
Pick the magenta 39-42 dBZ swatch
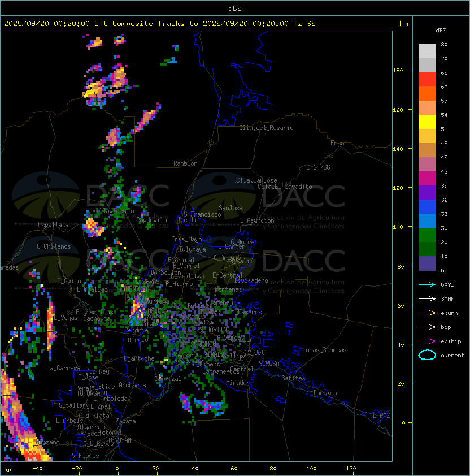pos(427,179)
